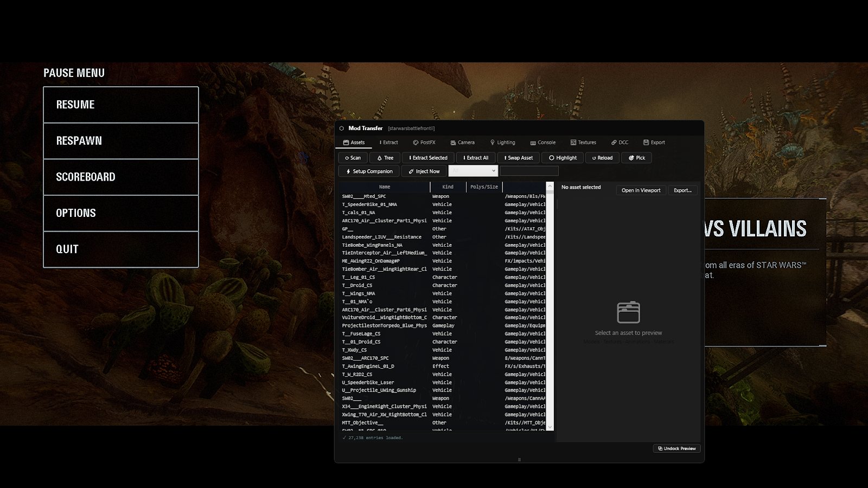Switch to the Console tab
868x488 pixels.
click(542, 143)
